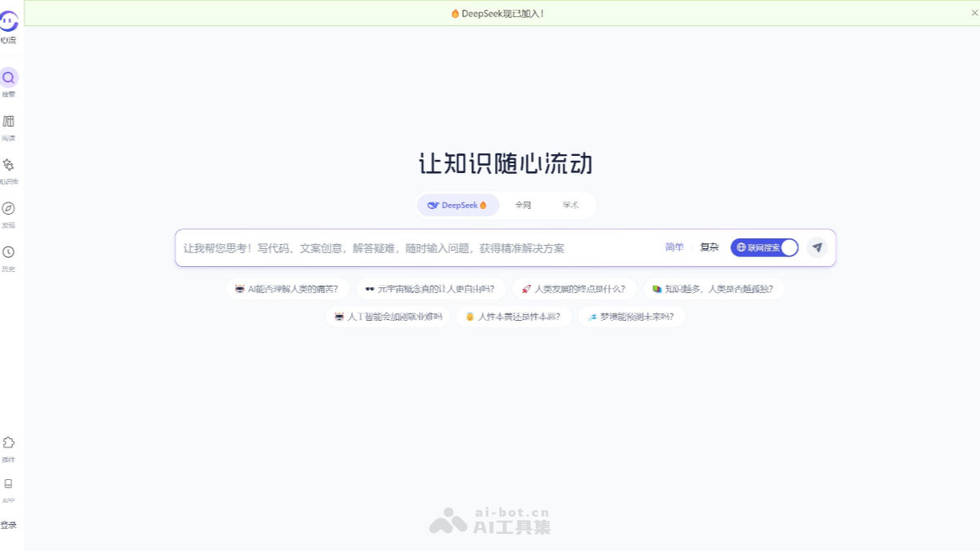Open the 插件 icon near the bottom sidebar
The image size is (980, 551).
tap(8, 442)
